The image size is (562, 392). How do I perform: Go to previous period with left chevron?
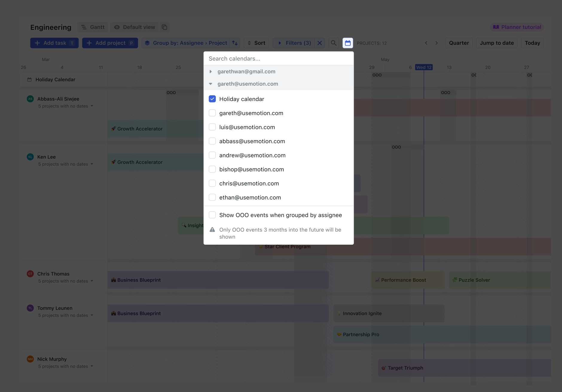point(426,43)
